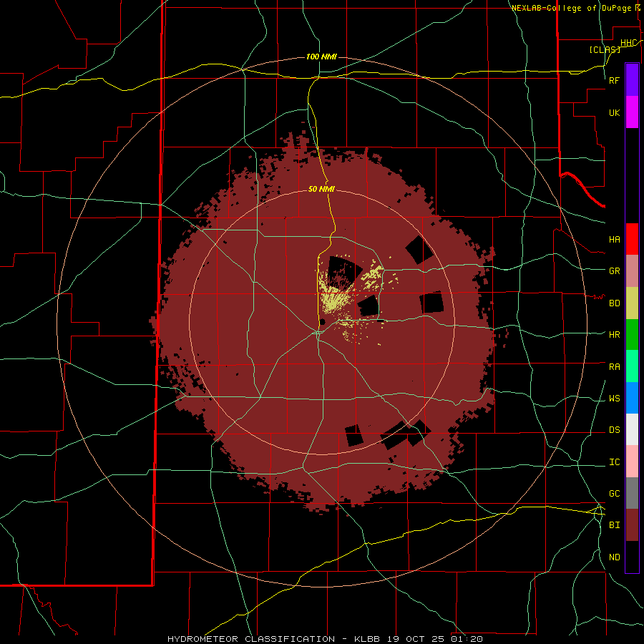Click the RF legend label
Image resolution: width=644 pixels, height=644 pixels.
[614, 80]
